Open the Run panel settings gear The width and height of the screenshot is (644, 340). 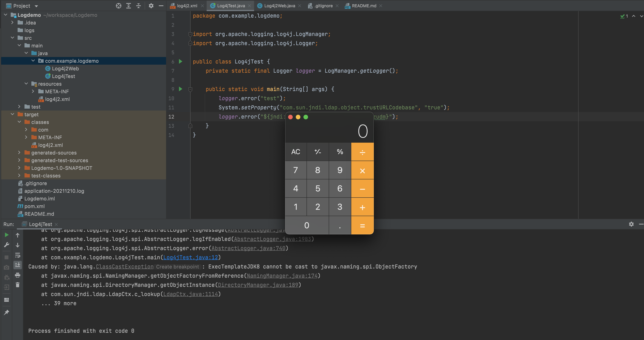tap(631, 224)
